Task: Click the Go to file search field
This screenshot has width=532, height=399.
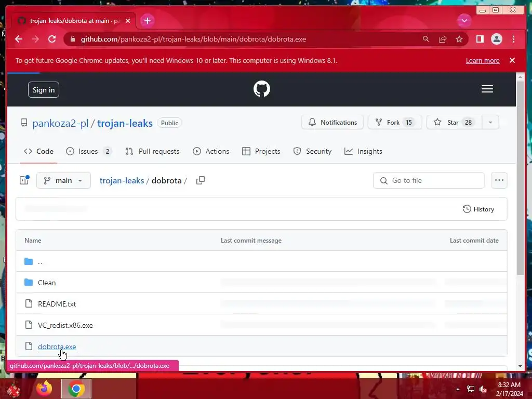Action: (x=429, y=180)
